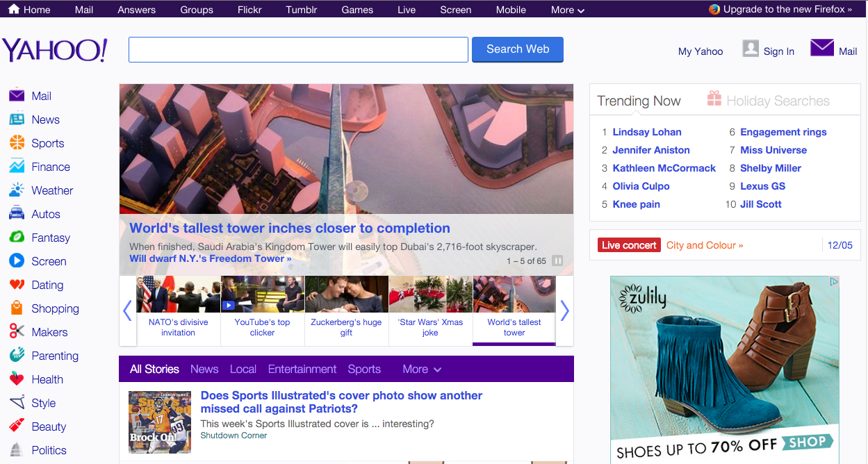Click the Sports basketball icon
Image resolution: width=868 pixels, height=464 pixels.
[17, 143]
